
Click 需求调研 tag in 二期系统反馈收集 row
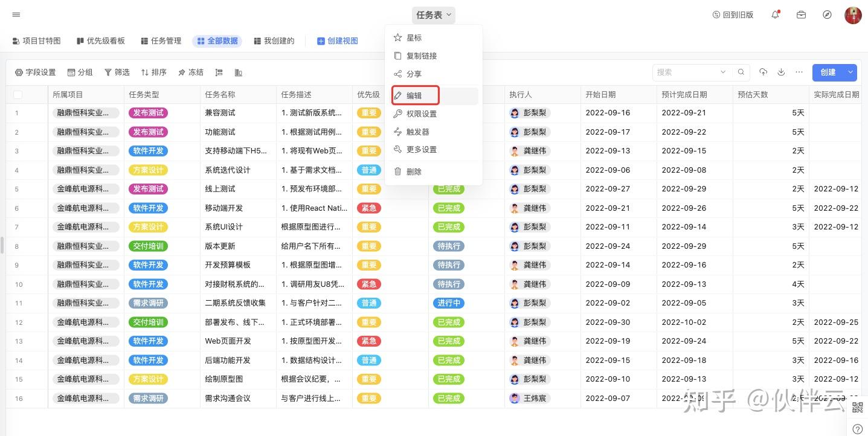coord(149,303)
